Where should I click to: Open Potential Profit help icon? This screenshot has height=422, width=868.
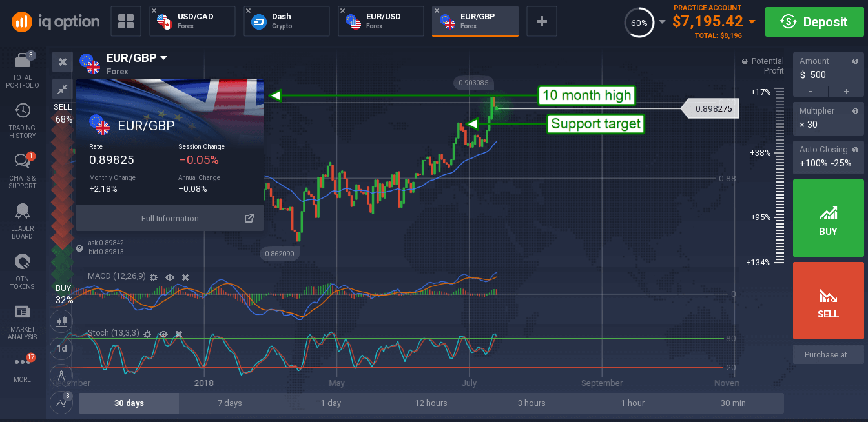745,61
